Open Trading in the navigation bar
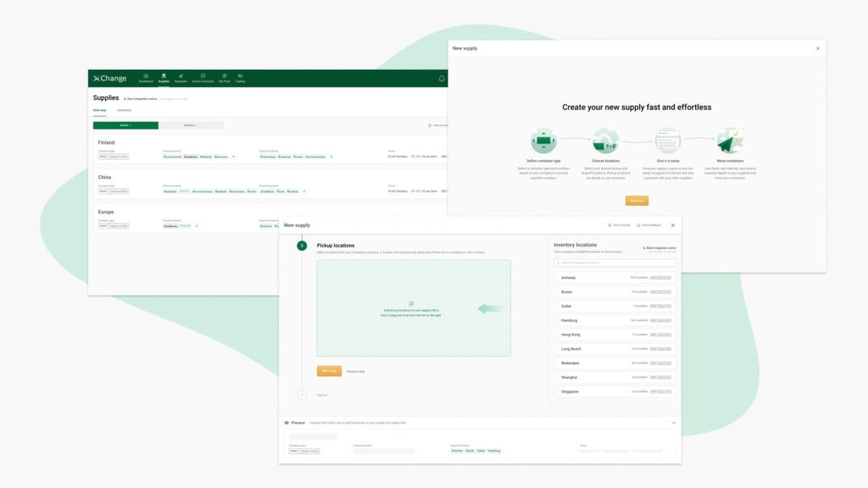Image resolution: width=868 pixels, height=488 pixels. click(240, 78)
